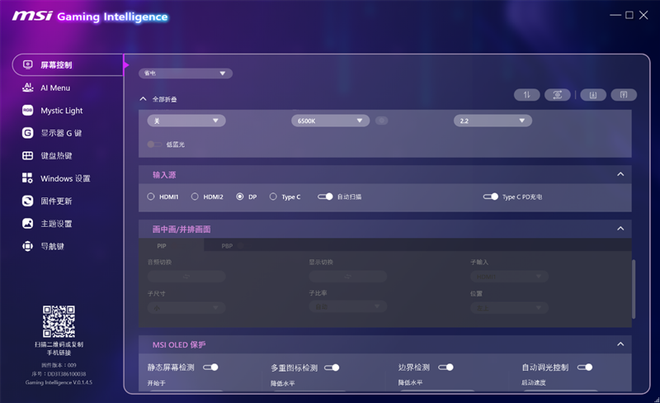Viewport: 660px width, 403px height.
Task: Select the 显示器 G 键 sidebar icon
Action: coord(27,133)
